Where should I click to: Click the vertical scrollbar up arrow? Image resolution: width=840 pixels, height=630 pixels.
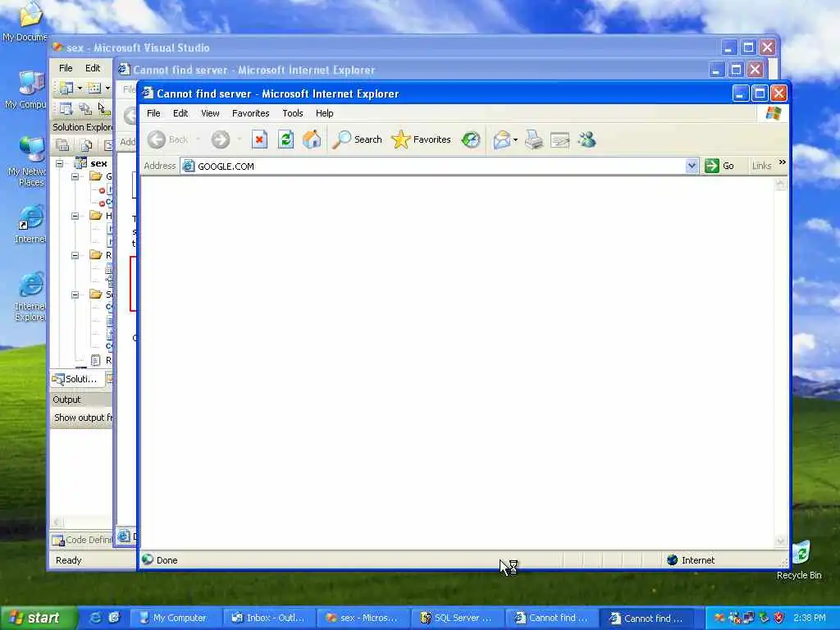tap(780, 185)
